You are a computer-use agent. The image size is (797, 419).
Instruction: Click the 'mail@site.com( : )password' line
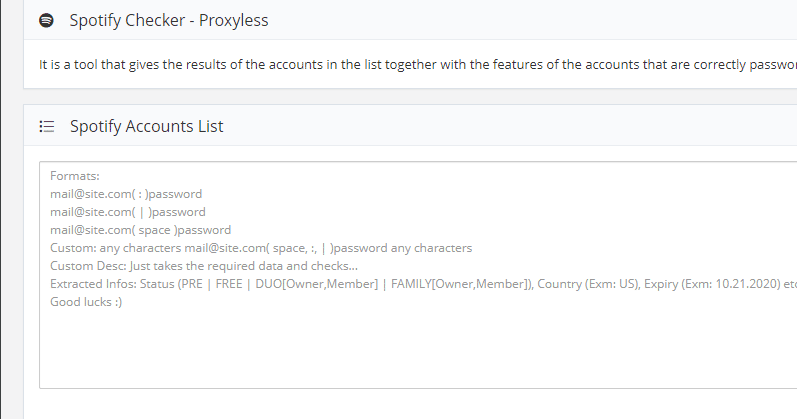click(x=126, y=194)
